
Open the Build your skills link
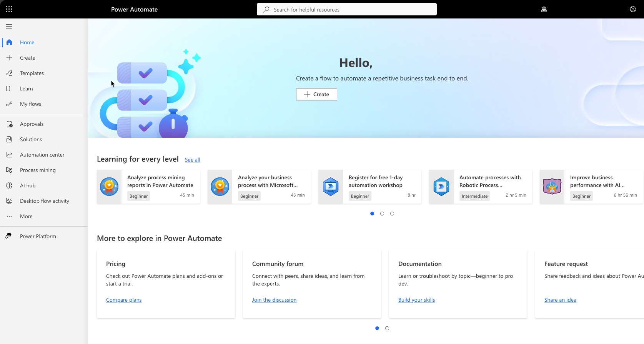416,300
